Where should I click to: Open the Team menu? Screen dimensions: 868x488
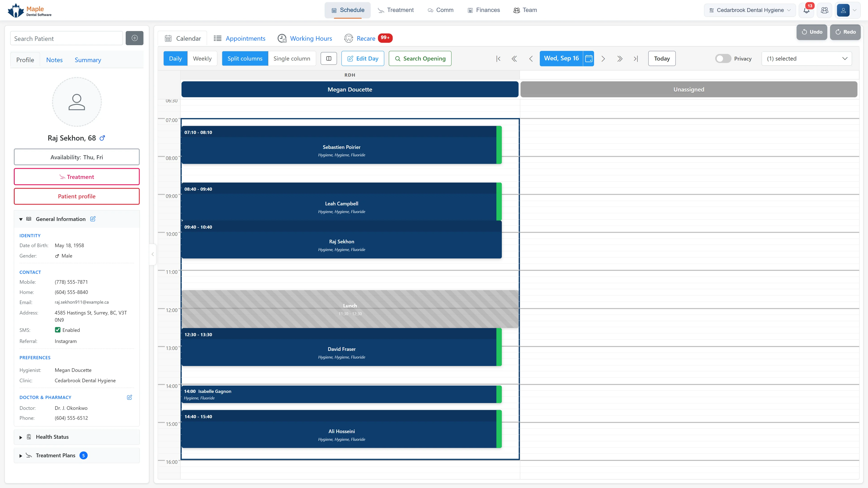pos(525,10)
